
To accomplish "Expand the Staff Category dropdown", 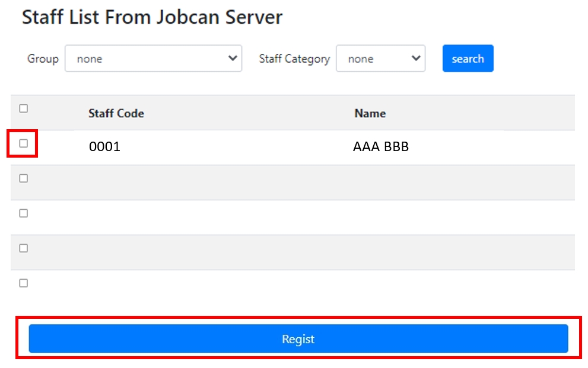I will pos(380,59).
